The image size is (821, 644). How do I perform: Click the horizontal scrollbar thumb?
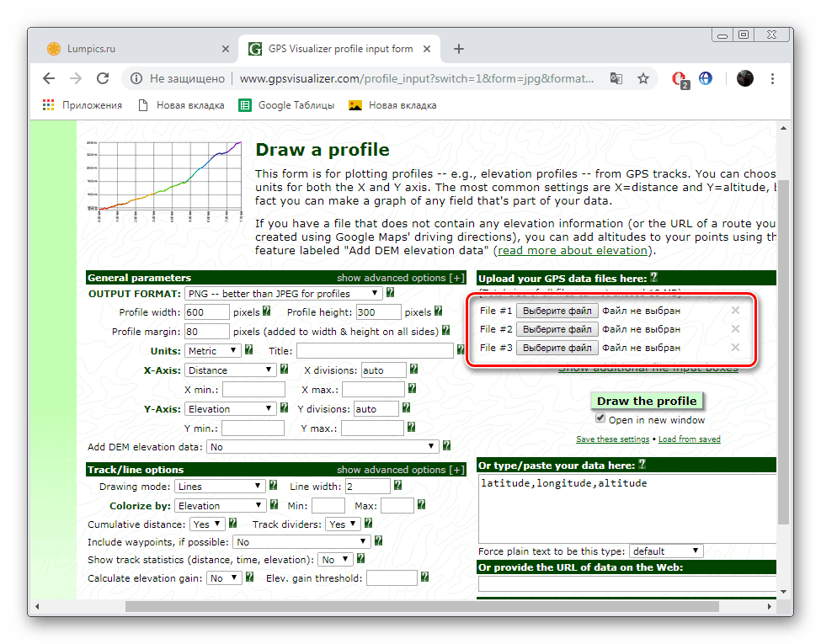click(422, 606)
